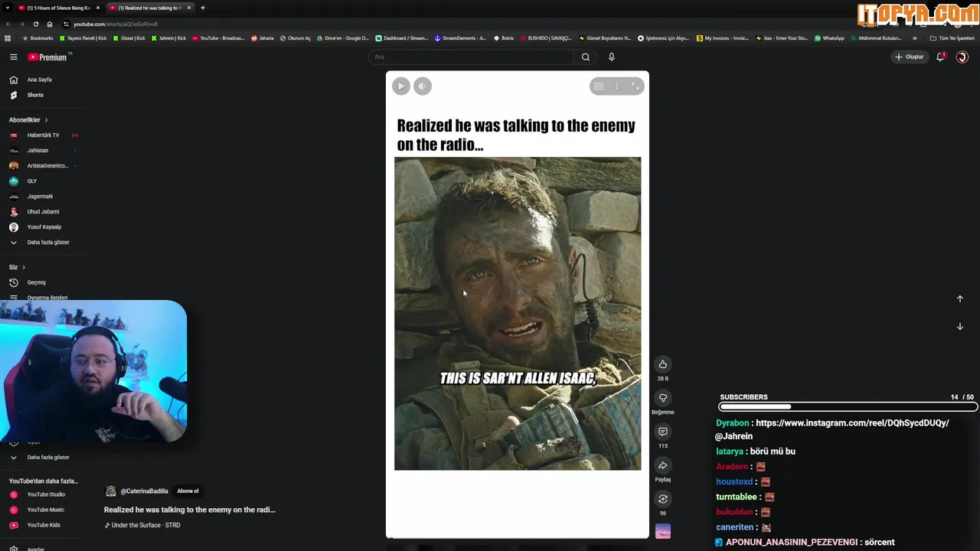Expand lower Daha fazla göster in sidebar
980x551 pixels.
47,458
